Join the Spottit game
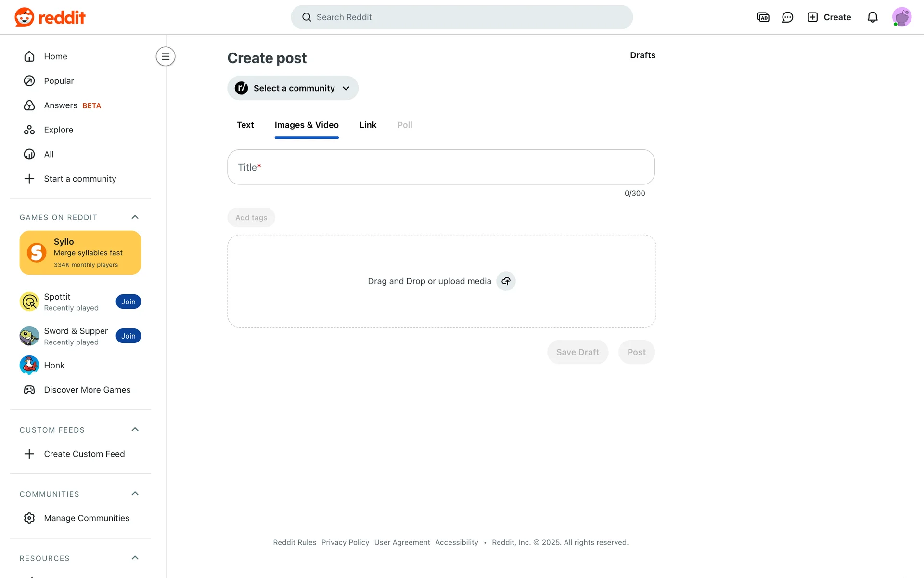 coord(128,302)
